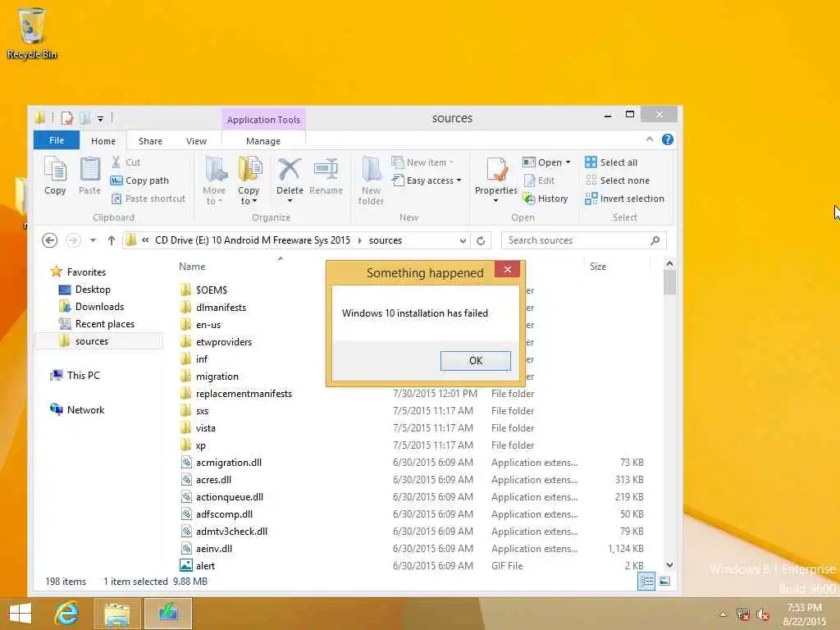Screen dimensions: 840x630
Task: Click the Forward navigation arrow
Action: pyautogui.click(x=73, y=240)
